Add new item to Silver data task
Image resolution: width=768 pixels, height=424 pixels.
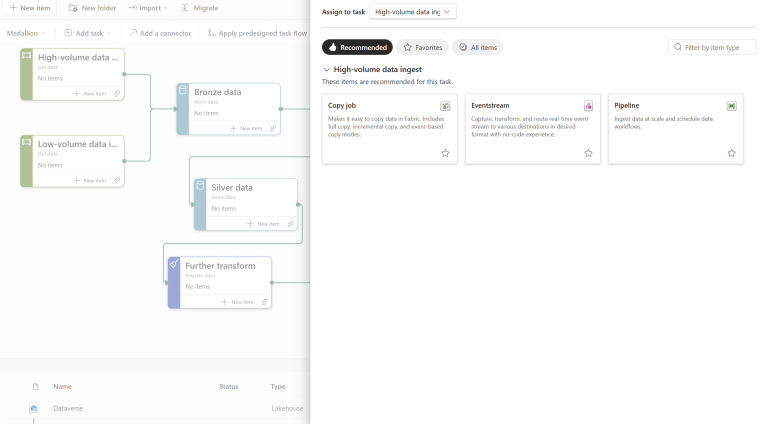[263, 224]
